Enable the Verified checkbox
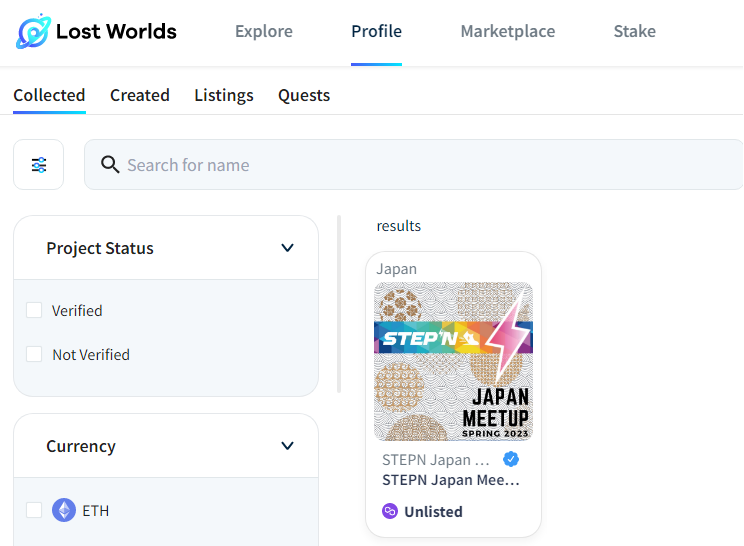744x546 pixels. click(x=34, y=310)
